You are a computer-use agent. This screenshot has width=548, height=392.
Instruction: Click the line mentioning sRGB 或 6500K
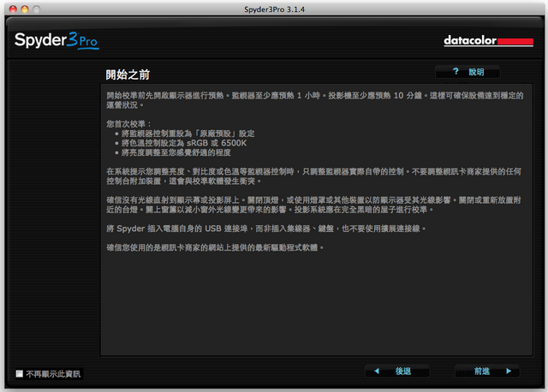click(184, 143)
